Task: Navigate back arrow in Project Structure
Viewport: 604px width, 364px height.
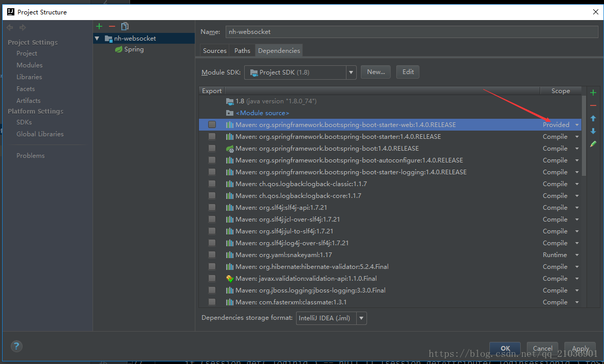Action: (x=10, y=27)
